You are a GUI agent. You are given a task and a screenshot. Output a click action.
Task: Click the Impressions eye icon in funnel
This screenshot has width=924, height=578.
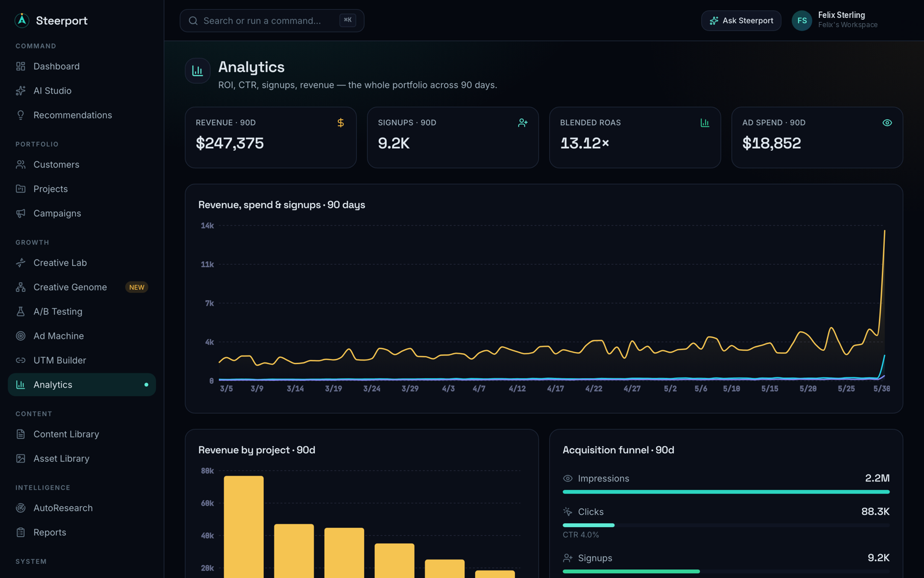point(568,479)
